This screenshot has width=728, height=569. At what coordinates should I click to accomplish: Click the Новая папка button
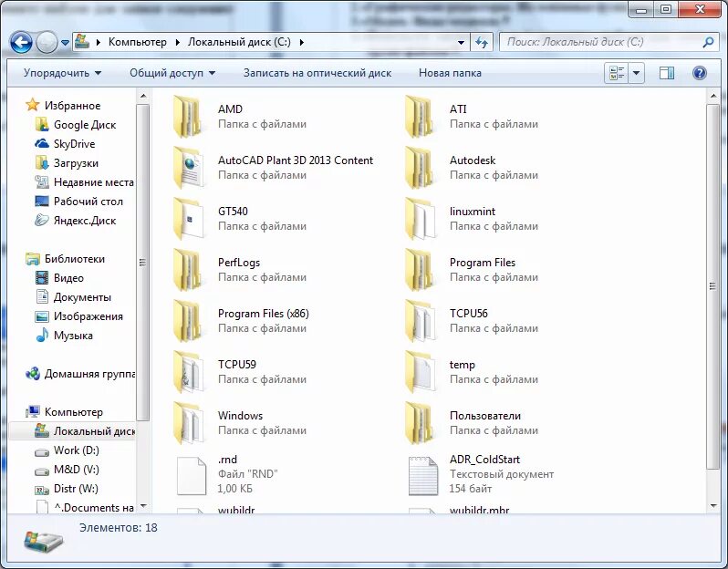pyautogui.click(x=450, y=73)
